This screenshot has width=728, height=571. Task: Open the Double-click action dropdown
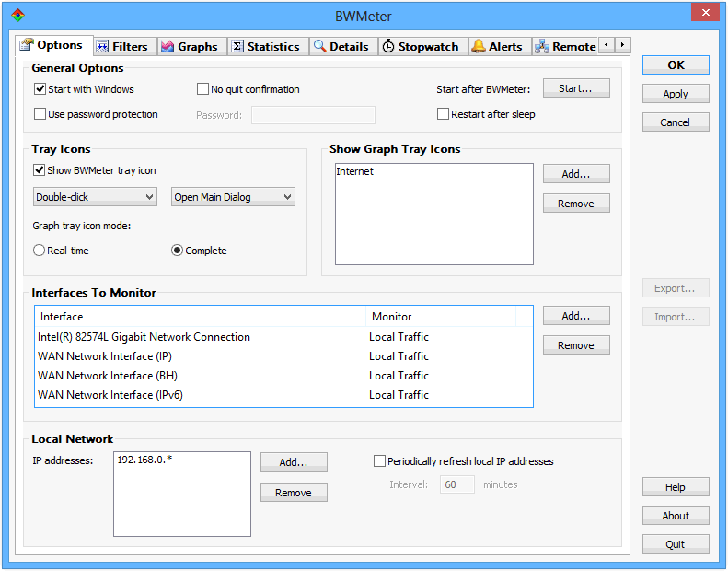point(95,197)
